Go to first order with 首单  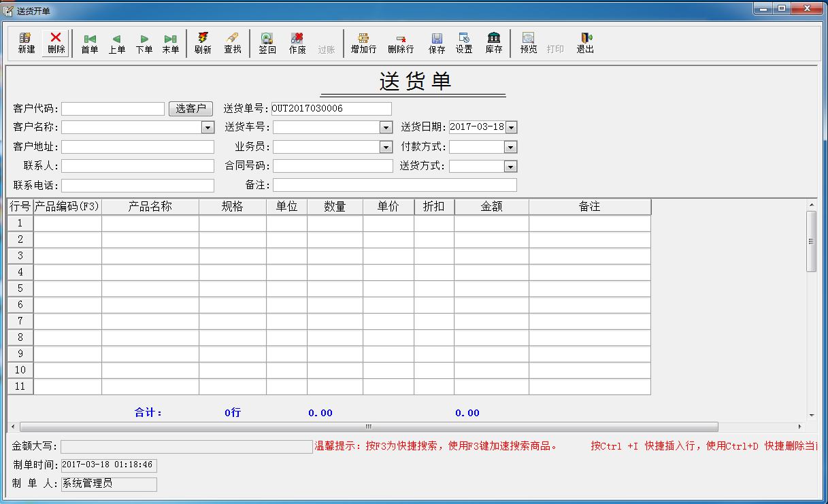[x=90, y=44]
